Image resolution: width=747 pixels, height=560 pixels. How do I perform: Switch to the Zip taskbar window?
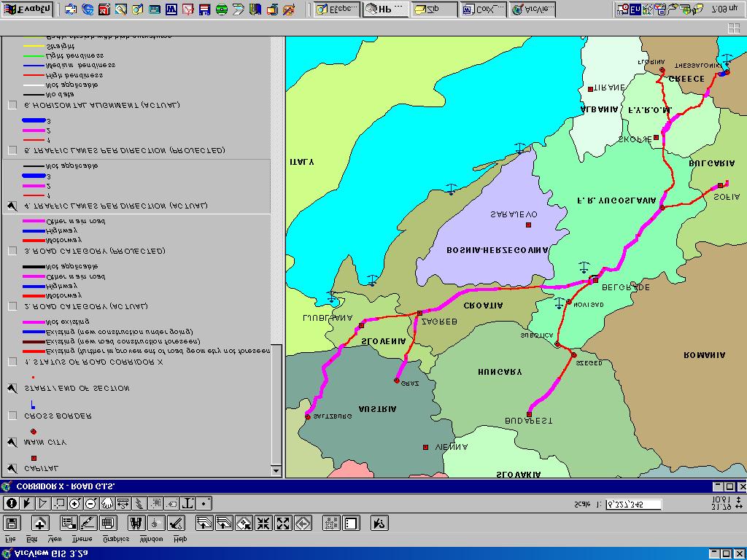[435, 9]
